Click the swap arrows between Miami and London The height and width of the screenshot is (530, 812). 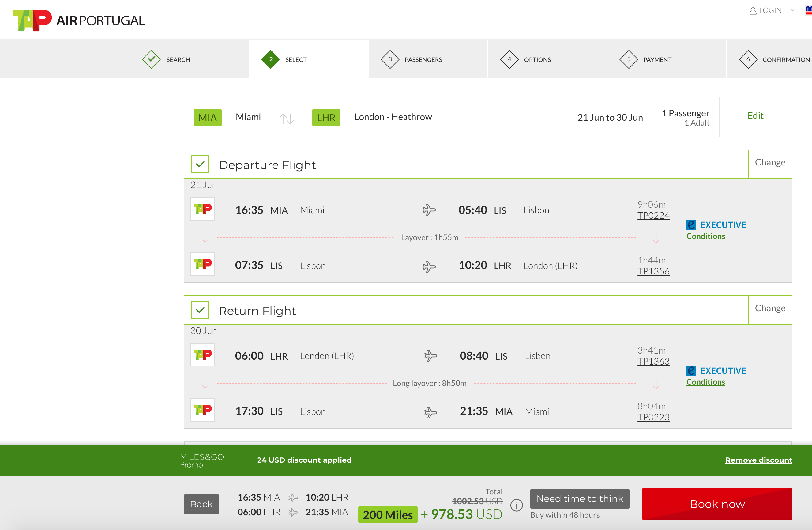point(286,119)
